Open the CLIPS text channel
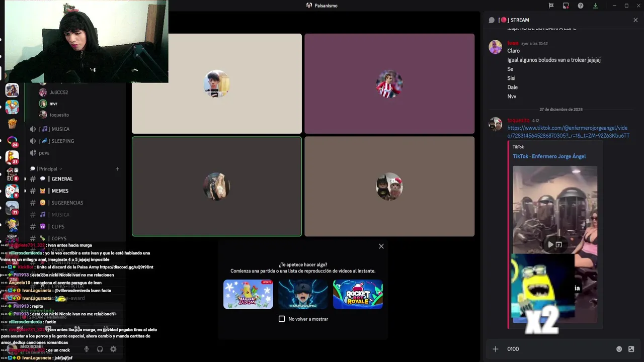Screen dimensions: 644x362 point(74,227)
